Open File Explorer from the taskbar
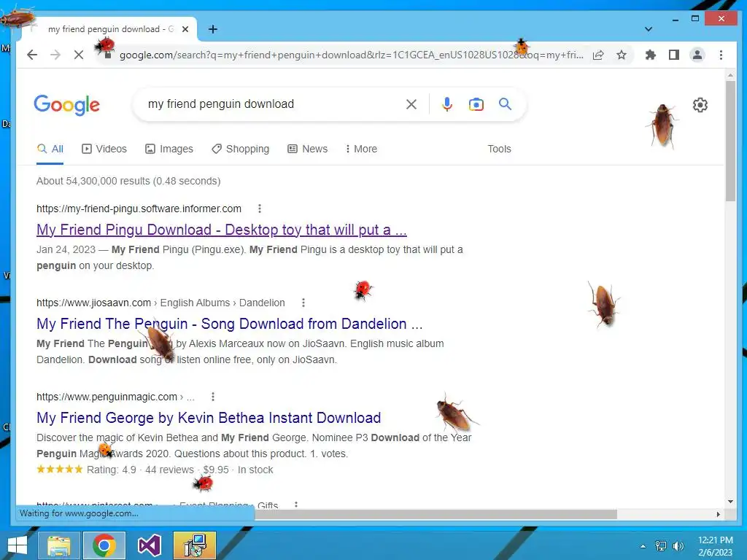Screen dimensions: 747x560 point(58,545)
